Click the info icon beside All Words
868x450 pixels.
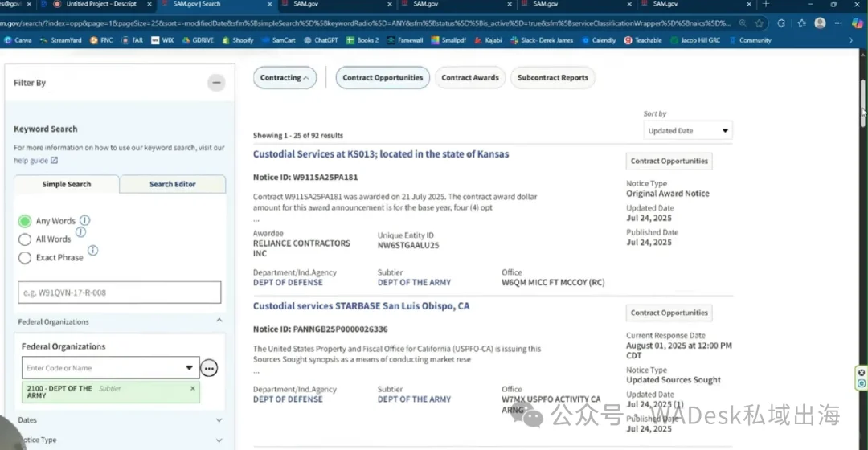(x=81, y=232)
